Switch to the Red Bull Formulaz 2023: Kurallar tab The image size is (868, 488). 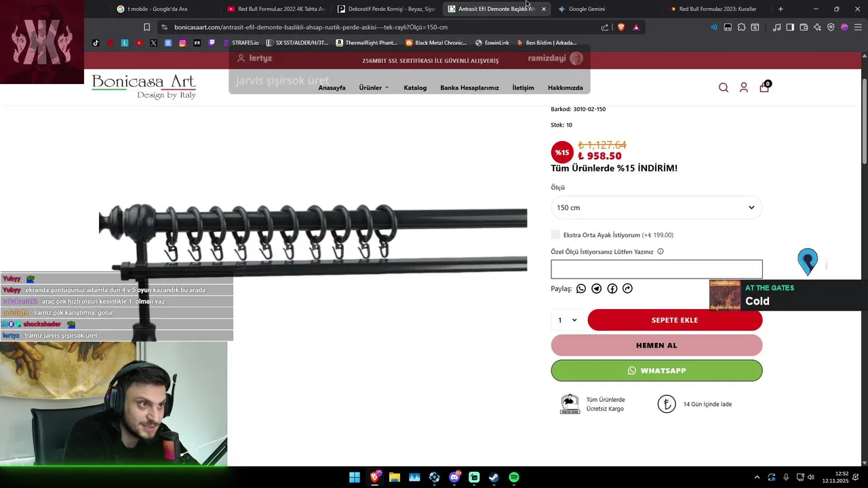tap(717, 9)
